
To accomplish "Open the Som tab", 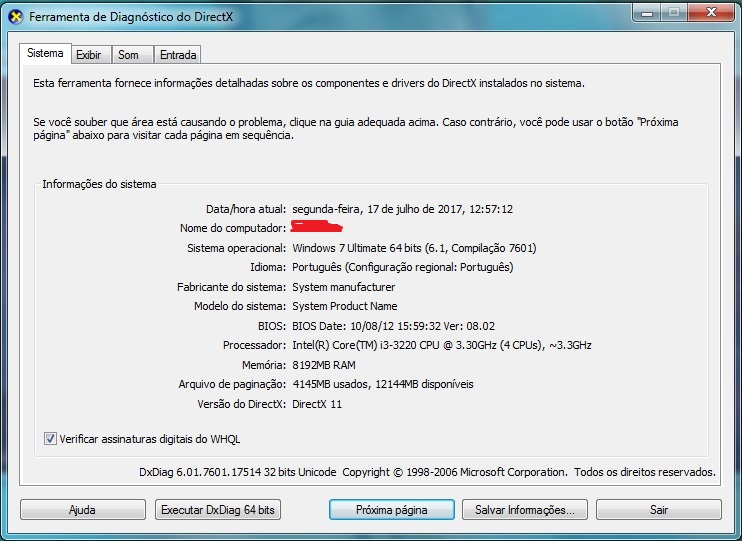I will click(x=128, y=55).
